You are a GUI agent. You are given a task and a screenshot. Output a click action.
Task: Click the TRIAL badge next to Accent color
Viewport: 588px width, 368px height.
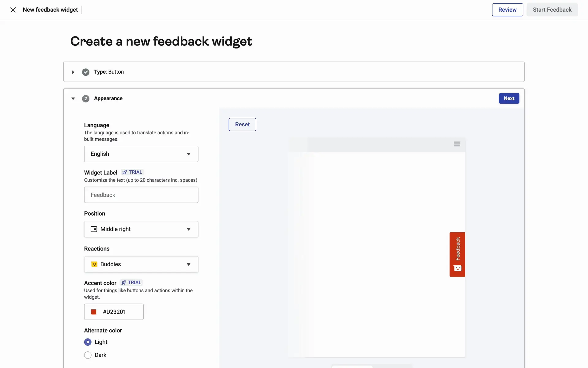pyautogui.click(x=131, y=283)
